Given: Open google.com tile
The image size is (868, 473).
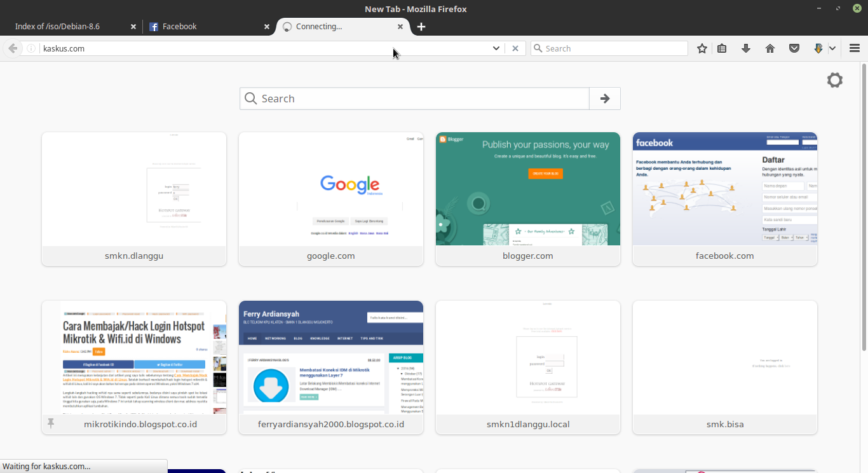Looking at the screenshot, I should tap(331, 199).
